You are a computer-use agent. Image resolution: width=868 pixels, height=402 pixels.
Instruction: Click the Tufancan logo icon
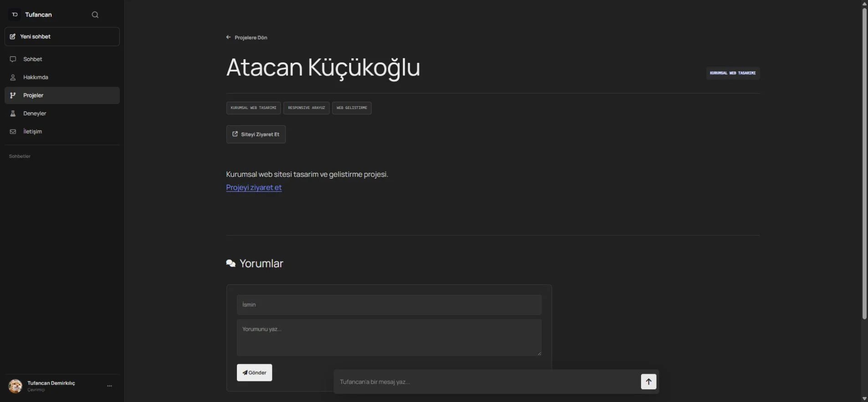point(15,15)
